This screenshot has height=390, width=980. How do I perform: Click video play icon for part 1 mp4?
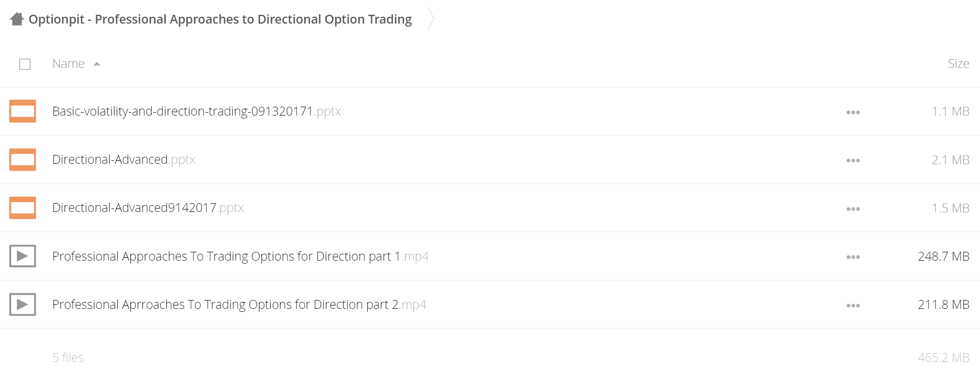point(23,256)
